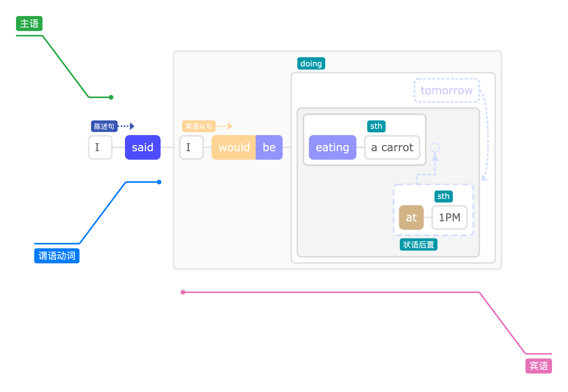Select the 'be' auxiliary block
The width and height of the screenshot is (568, 392).
(269, 147)
